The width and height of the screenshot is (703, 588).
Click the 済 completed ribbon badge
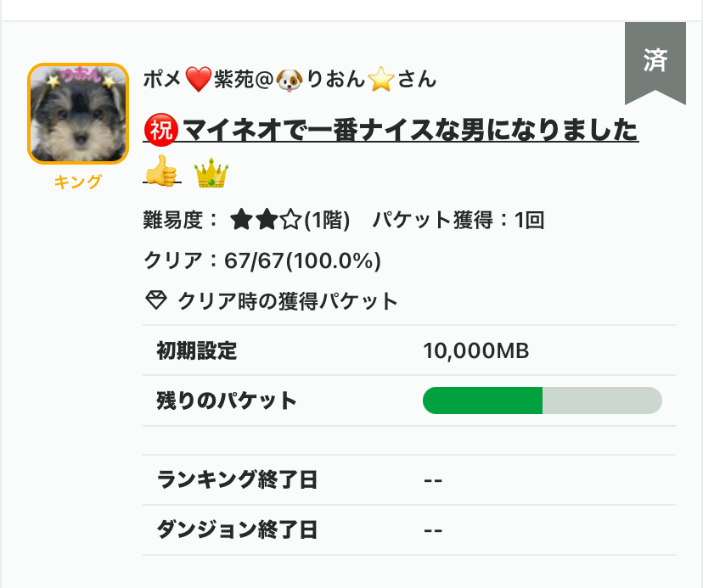pyautogui.click(x=655, y=62)
